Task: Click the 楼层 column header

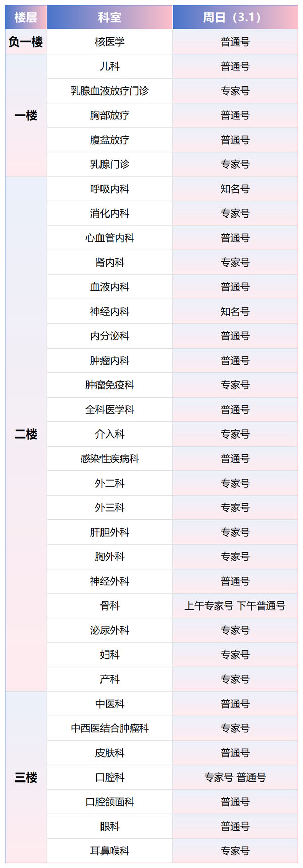Action: (x=26, y=17)
